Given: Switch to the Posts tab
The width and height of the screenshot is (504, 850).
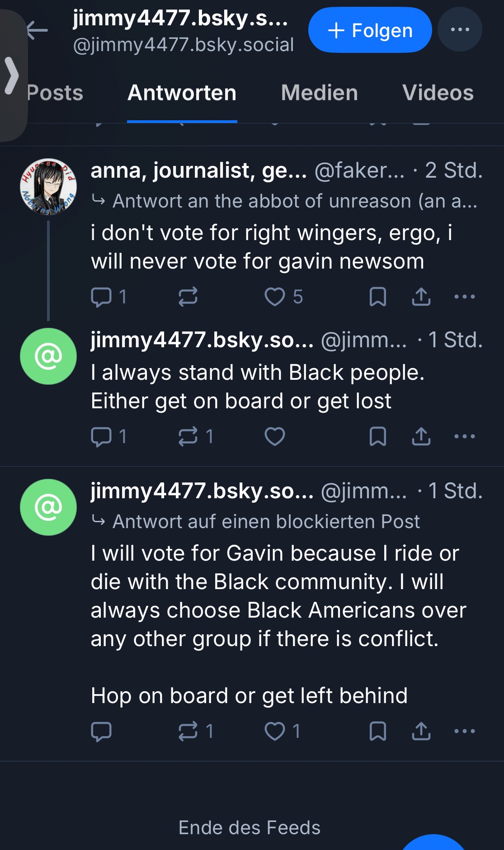Looking at the screenshot, I should tap(55, 93).
